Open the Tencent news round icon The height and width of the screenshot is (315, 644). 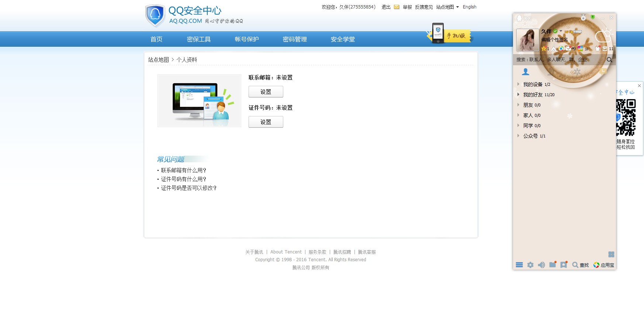click(561, 48)
